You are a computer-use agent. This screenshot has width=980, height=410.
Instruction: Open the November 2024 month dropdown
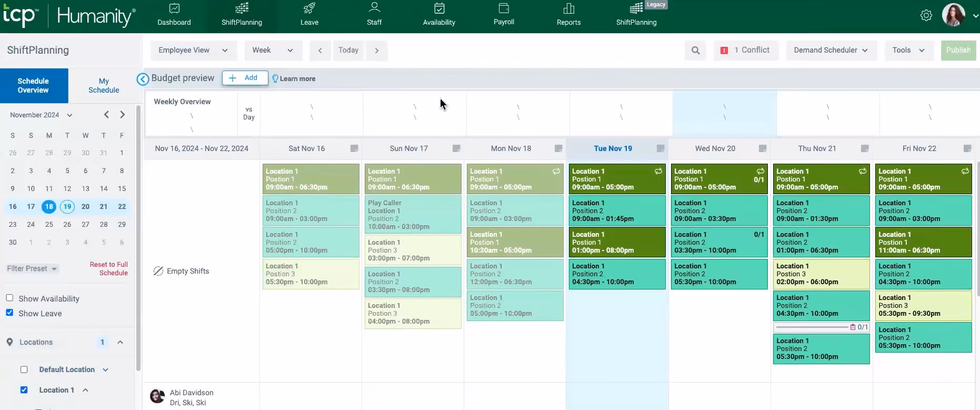tap(41, 115)
